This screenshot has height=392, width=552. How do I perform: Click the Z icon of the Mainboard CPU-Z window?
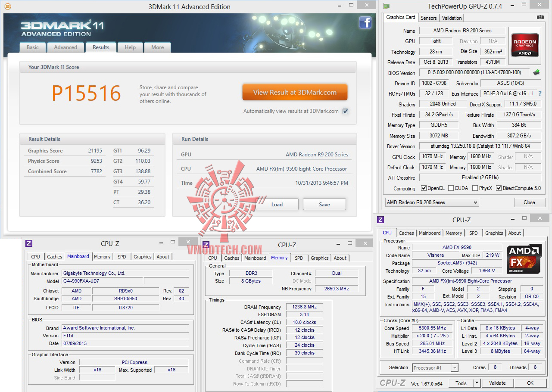point(29,243)
